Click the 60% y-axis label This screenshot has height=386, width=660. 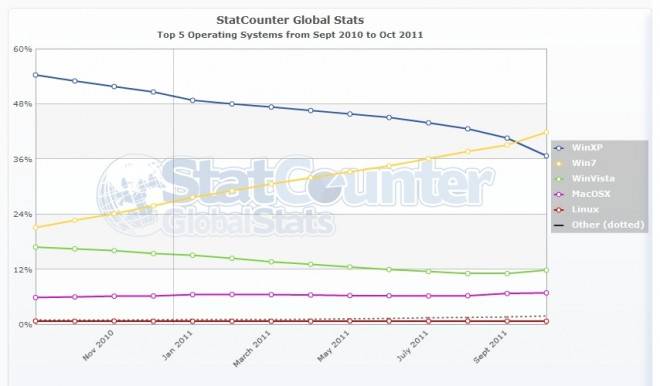point(23,49)
